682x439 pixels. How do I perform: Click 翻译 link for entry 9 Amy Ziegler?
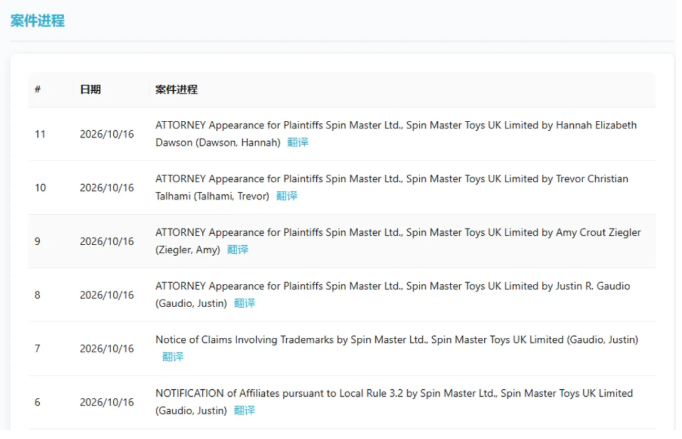tap(238, 249)
